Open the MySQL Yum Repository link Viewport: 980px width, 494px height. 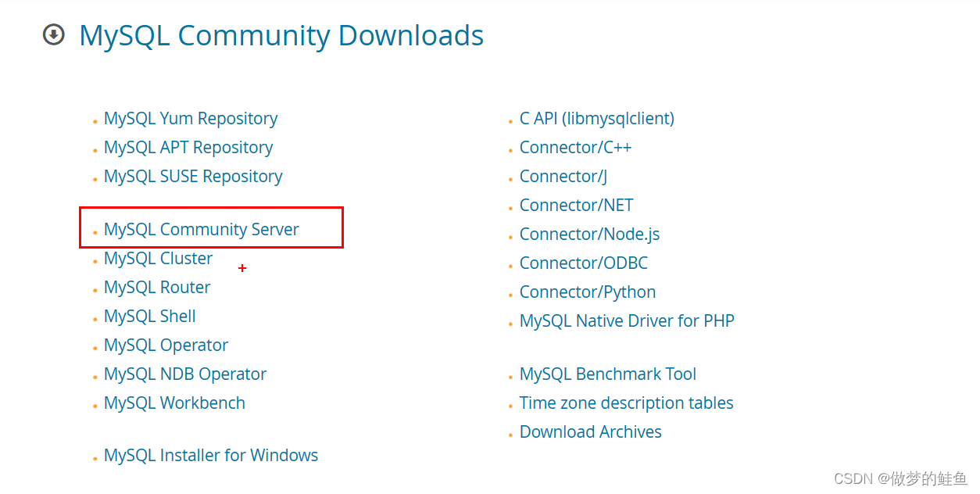click(191, 119)
